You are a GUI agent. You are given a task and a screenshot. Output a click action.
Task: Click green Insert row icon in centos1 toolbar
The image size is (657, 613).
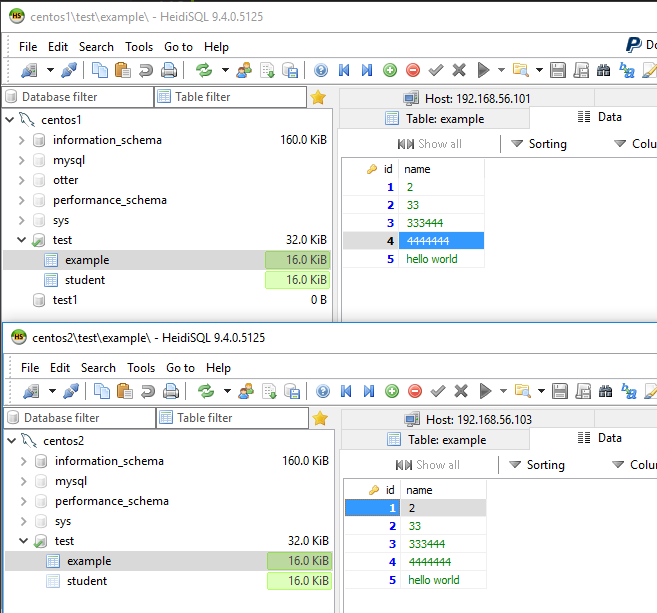point(390,70)
